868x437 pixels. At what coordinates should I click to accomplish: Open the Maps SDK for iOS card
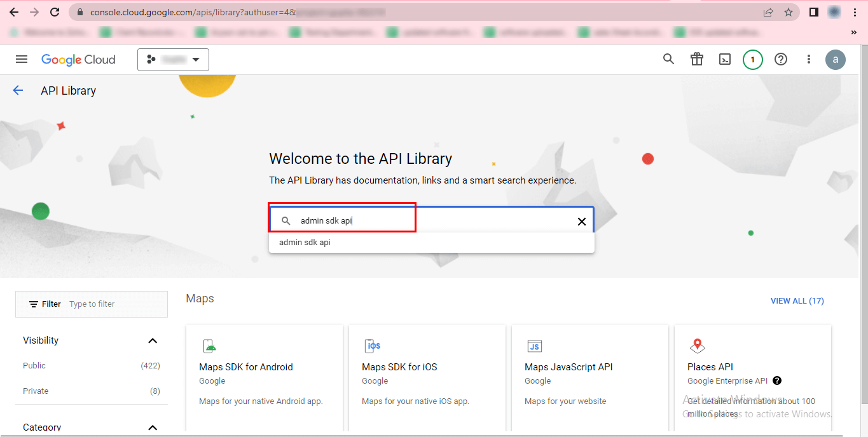tap(427, 379)
